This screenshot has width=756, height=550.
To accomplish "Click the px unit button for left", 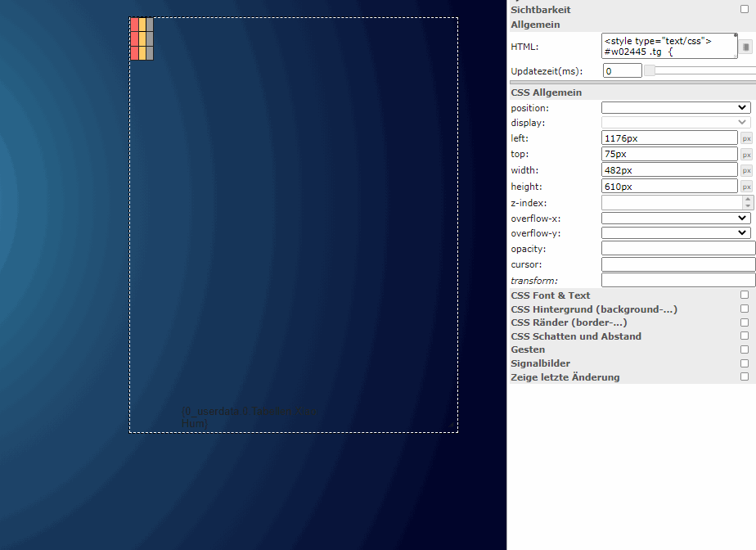I will [746, 138].
